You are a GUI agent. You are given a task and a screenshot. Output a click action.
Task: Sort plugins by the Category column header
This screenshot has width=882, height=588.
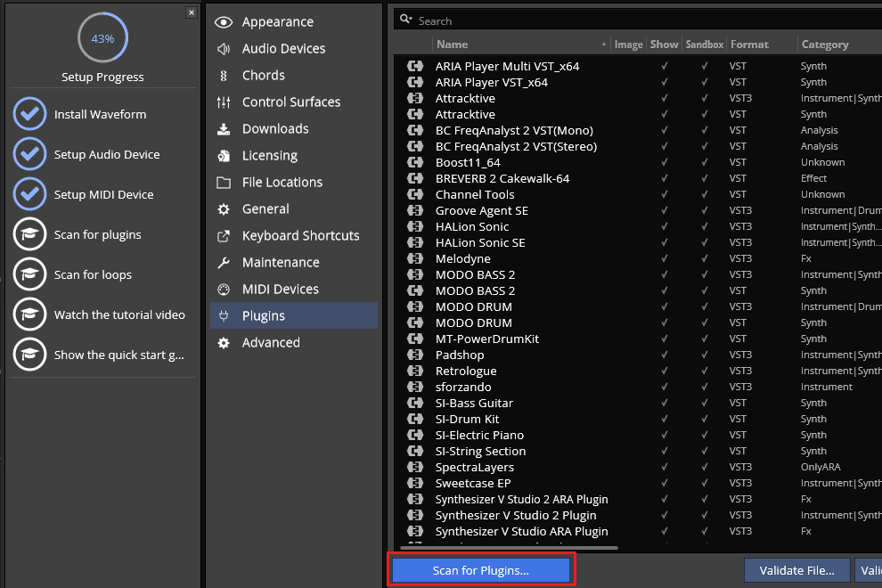(825, 45)
